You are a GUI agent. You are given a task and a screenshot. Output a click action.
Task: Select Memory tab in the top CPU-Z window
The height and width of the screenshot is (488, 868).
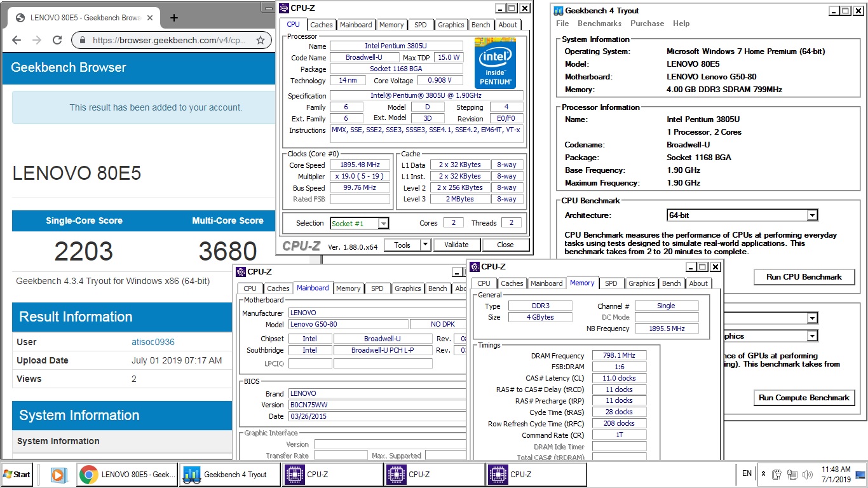pos(391,25)
